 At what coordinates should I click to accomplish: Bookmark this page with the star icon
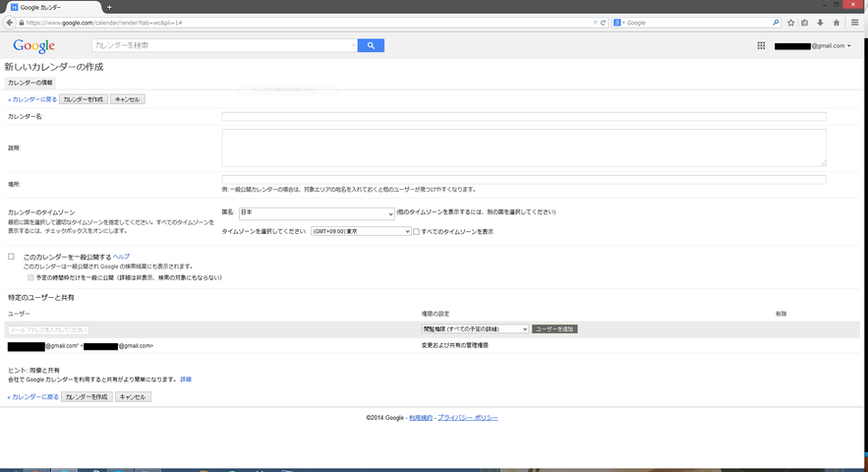(790, 23)
